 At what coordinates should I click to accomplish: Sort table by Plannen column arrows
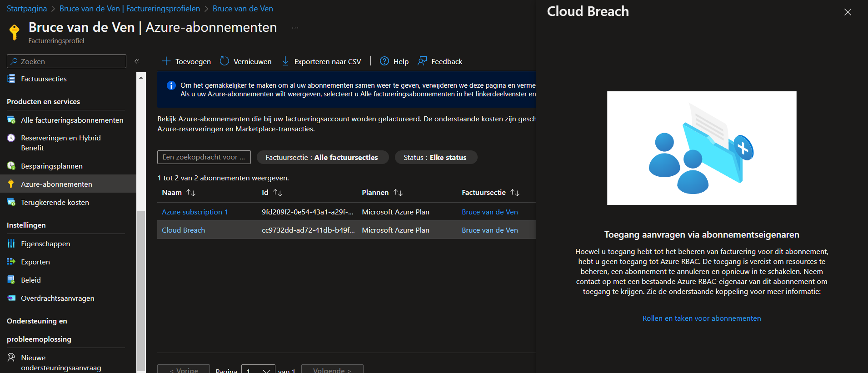pyautogui.click(x=398, y=193)
